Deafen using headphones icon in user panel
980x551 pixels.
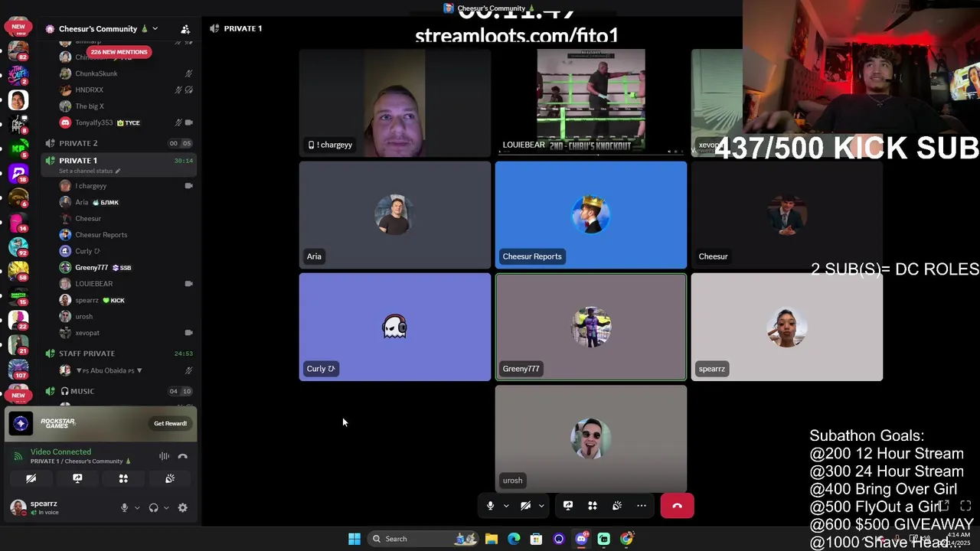[x=153, y=507]
